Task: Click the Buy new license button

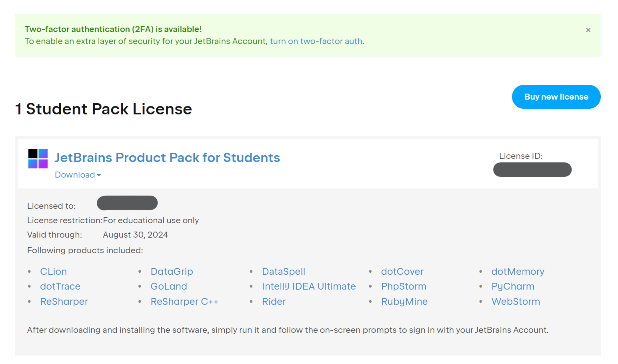Action: pyautogui.click(x=556, y=97)
